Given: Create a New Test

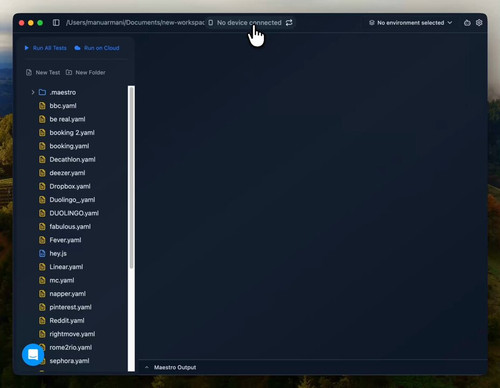Looking at the screenshot, I should pos(43,72).
